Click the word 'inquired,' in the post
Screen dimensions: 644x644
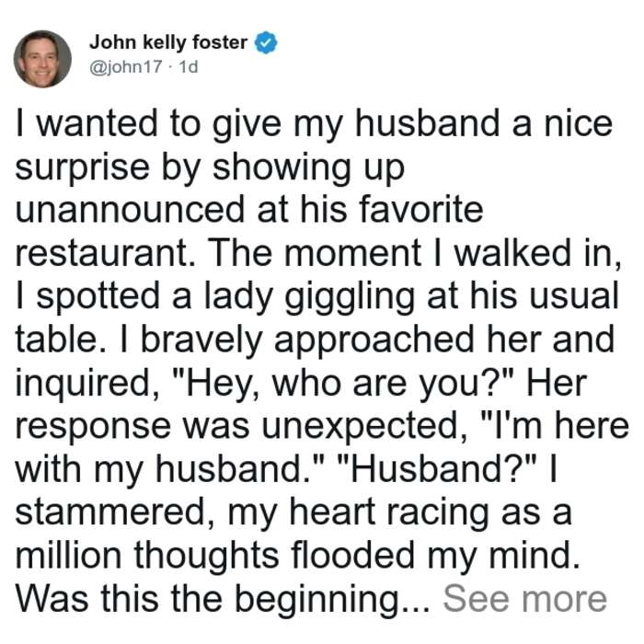[x=87, y=385]
